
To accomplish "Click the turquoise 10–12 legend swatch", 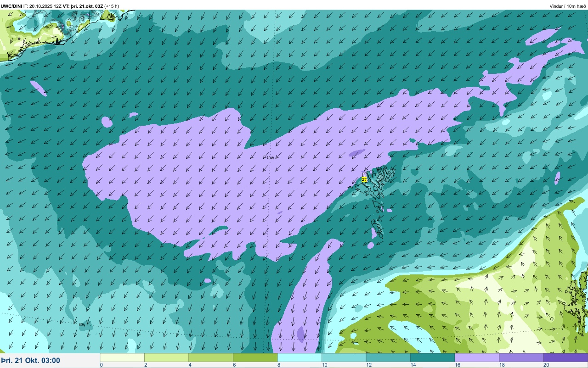I will [344, 357].
